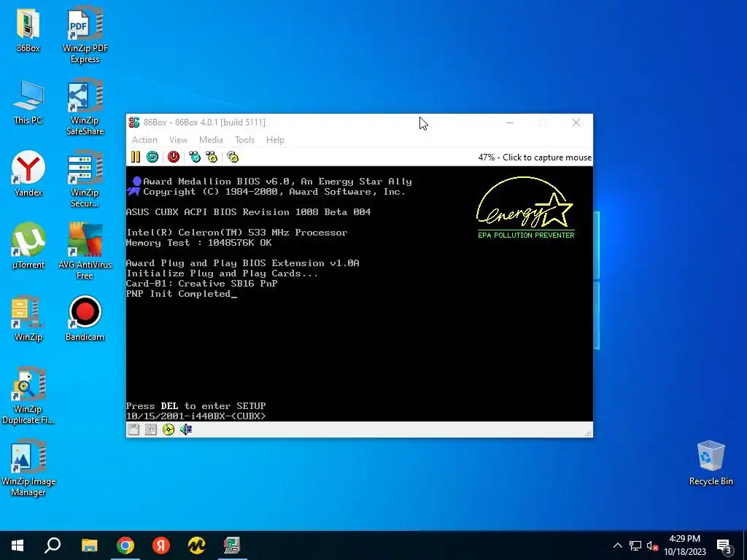
Task: Select the AVG AntiVirus Free shortcut
Action: pyautogui.click(x=85, y=252)
